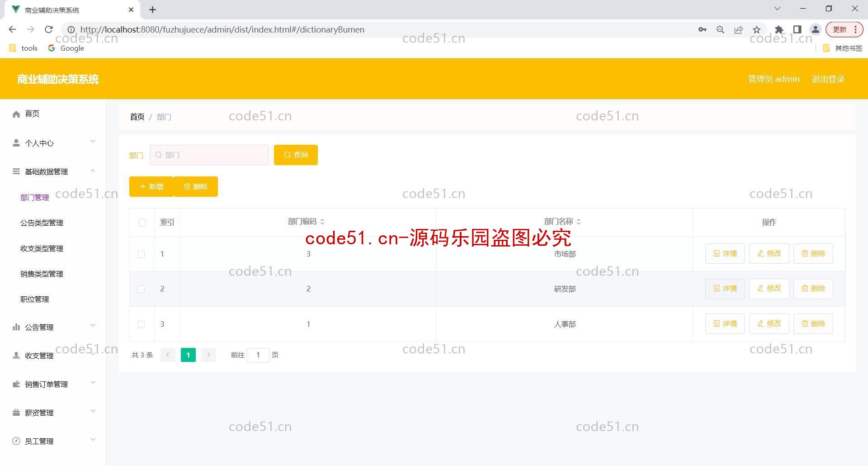Close the 商业辅助决策系统 browser tab
868x466 pixels.
(131, 10)
